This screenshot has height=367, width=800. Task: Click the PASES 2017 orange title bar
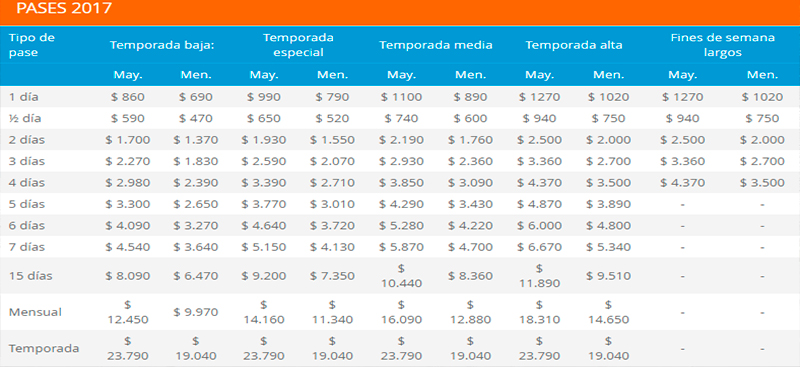(x=400, y=12)
